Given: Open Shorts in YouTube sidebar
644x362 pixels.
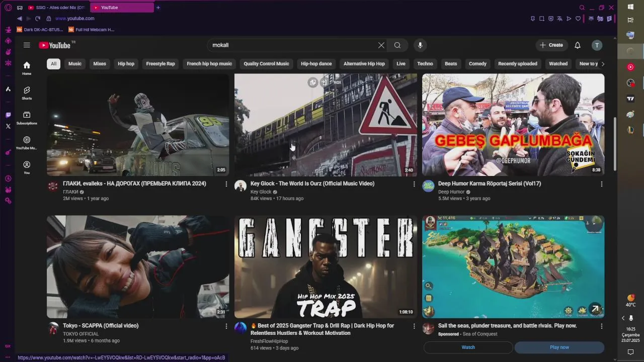Looking at the screenshot, I should click(27, 93).
